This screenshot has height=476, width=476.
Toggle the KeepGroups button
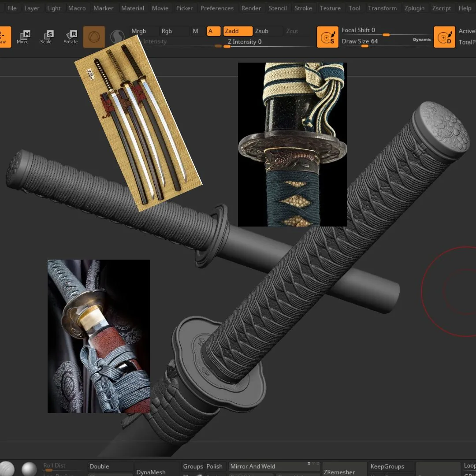coord(391,467)
